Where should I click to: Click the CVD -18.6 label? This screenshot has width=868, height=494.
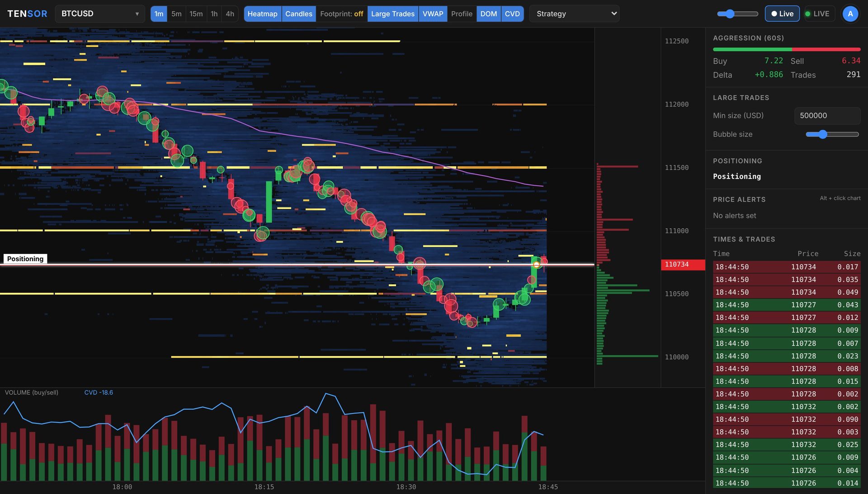click(99, 392)
